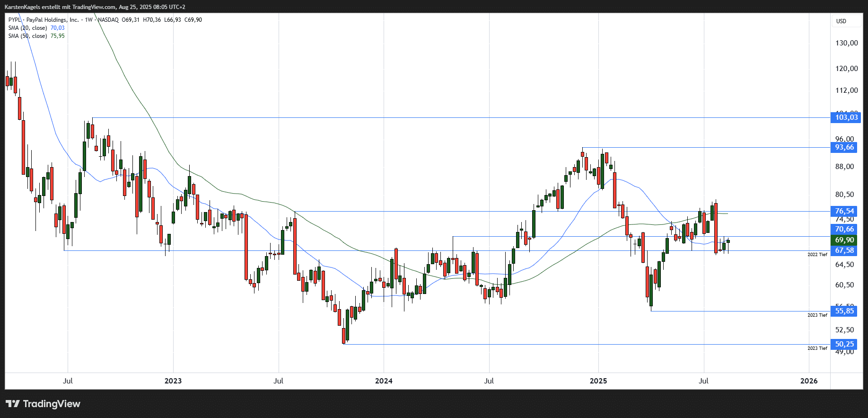This screenshot has height=418, width=868.
Task: Click the 2023 Tief annotation beside 55,85
Action: tap(817, 315)
